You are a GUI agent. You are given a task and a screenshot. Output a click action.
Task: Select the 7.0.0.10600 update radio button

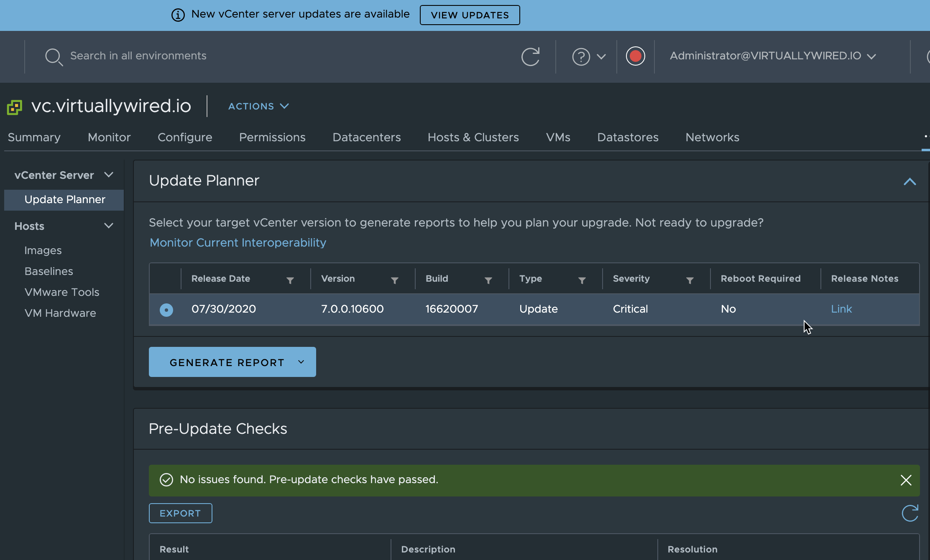pos(166,310)
